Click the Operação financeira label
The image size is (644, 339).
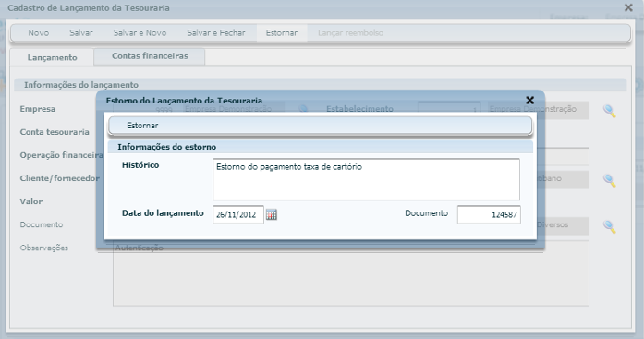[x=62, y=155]
